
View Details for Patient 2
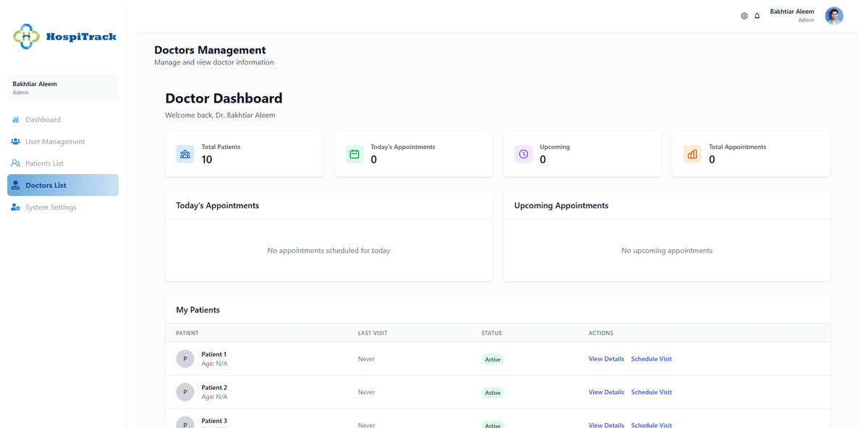click(x=606, y=392)
